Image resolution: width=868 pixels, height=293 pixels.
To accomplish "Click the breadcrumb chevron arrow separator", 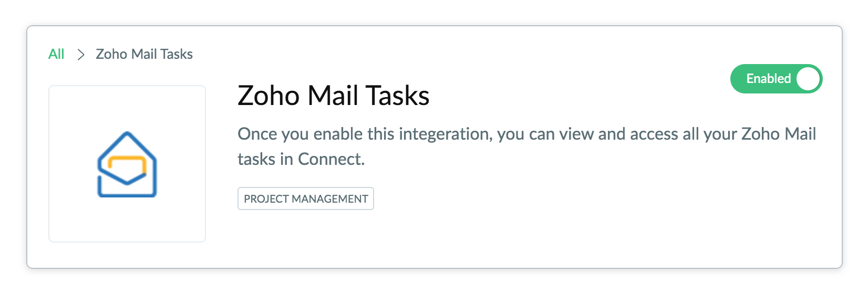I will [80, 55].
